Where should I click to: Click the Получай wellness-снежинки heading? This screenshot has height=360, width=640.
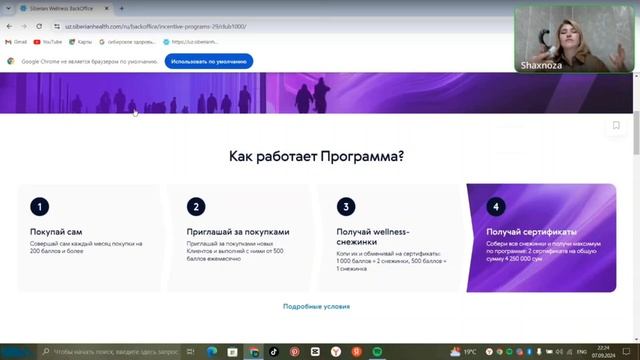[x=373, y=237]
